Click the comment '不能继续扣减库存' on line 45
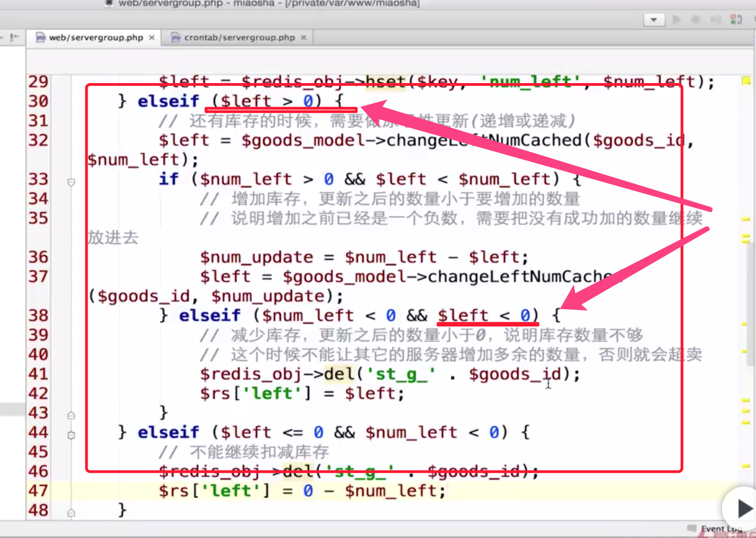756x538 pixels. point(259,452)
